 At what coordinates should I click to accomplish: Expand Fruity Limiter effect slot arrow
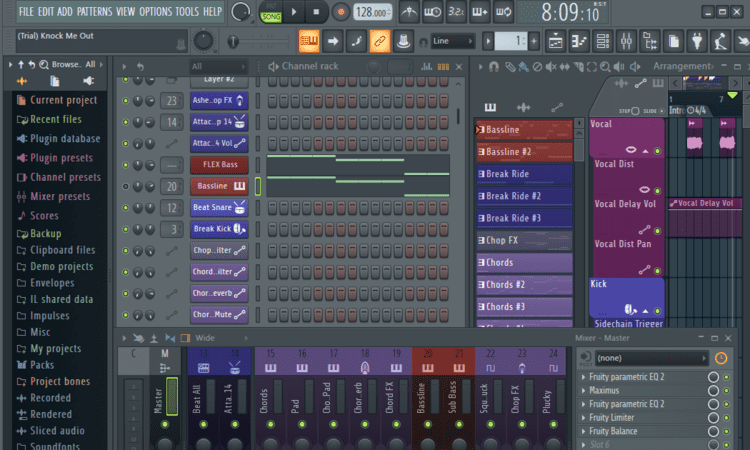[584, 418]
